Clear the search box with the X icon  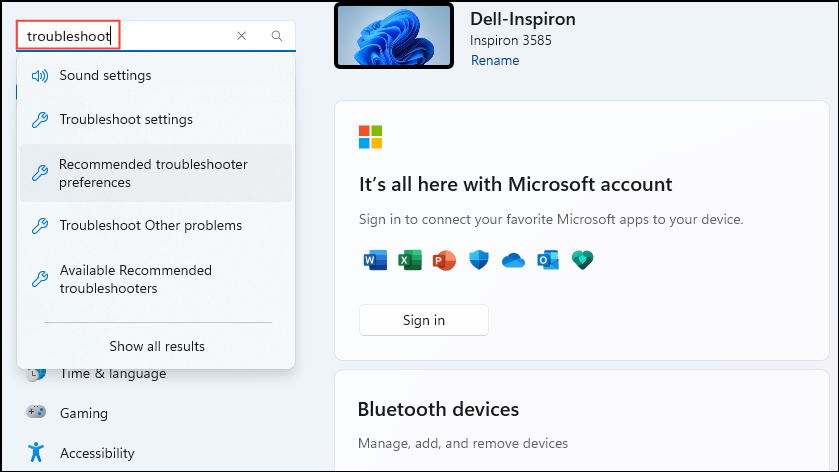pyautogui.click(x=241, y=36)
